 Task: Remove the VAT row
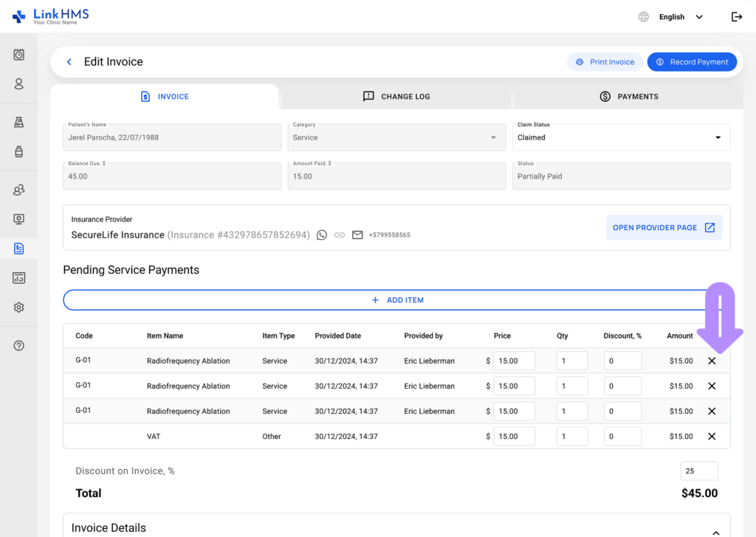pos(712,436)
